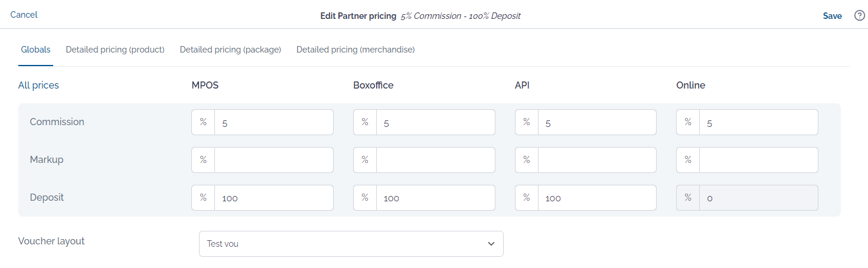The height and width of the screenshot is (268, 868).
Task: Click the percent symbol in Online Markup
Action: [x=688, y=160]
